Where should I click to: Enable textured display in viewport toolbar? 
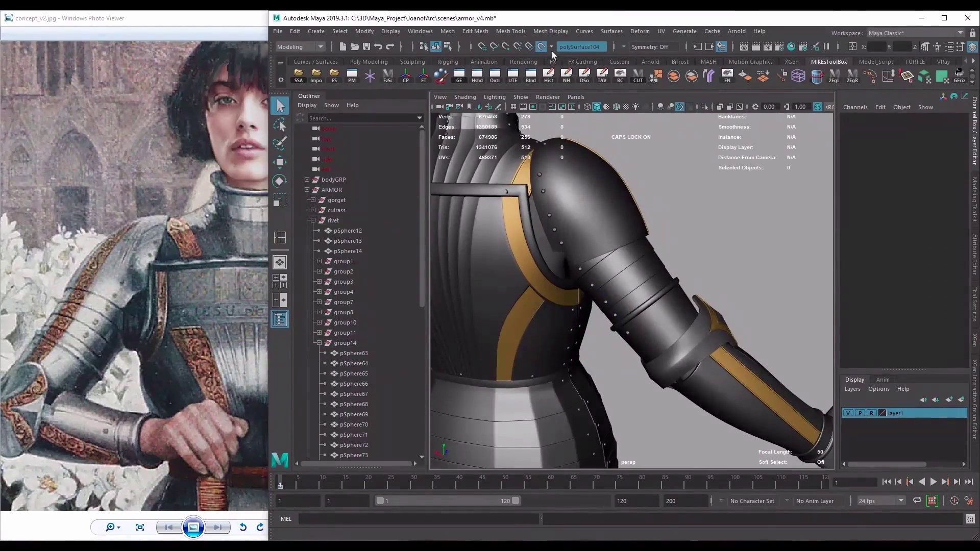pyautogui.click(x=626, y=107)
